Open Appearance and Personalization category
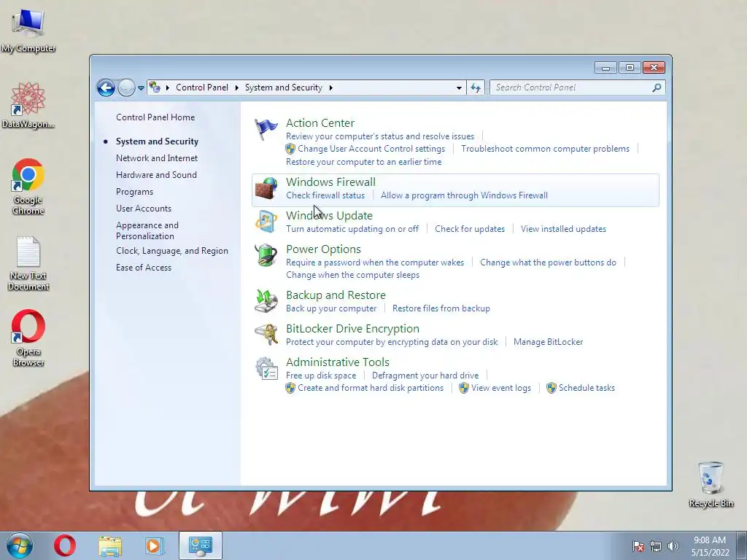The image size is (747, 560). (x=147, y=230)
